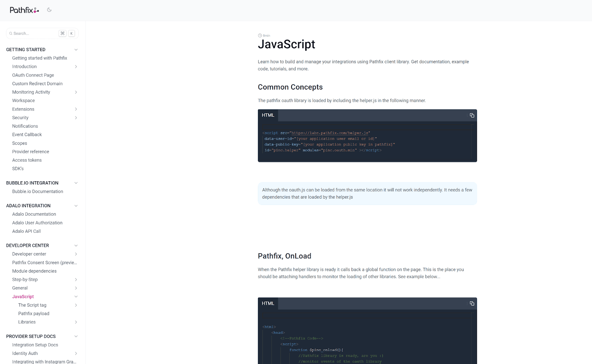This screenshot has height=364, width=592.
Task: Copy the OnLoad HTML code snippet
Action: pyautogui.click(x=472, y=303)
